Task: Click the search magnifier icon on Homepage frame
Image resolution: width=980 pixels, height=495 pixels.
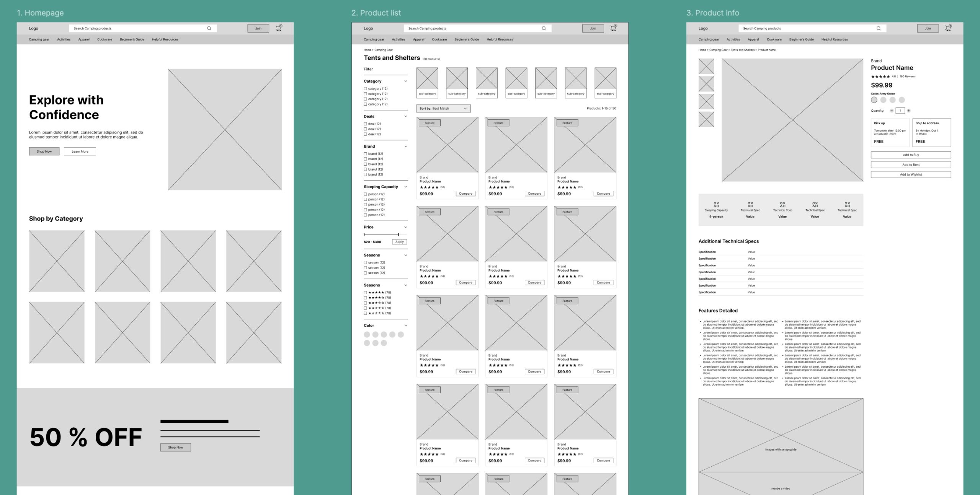Action: click(x=209, y=28)
